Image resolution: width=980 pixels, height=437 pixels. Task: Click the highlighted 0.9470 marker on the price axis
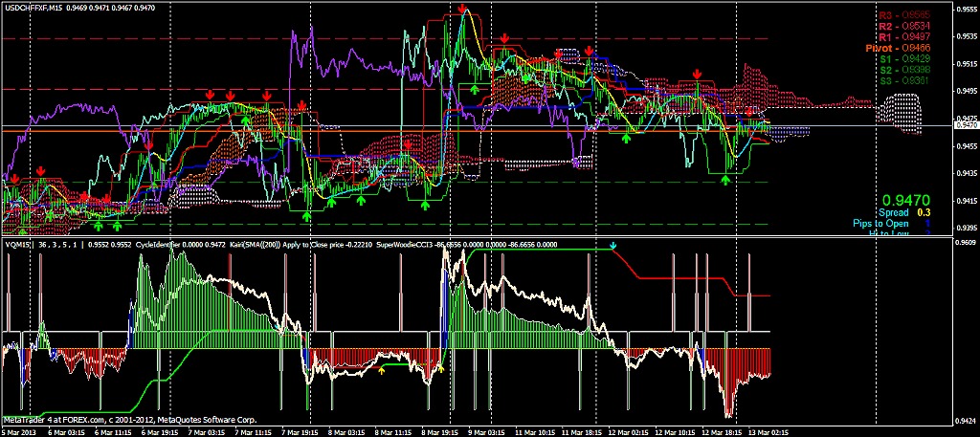click(x=965, y=124)
